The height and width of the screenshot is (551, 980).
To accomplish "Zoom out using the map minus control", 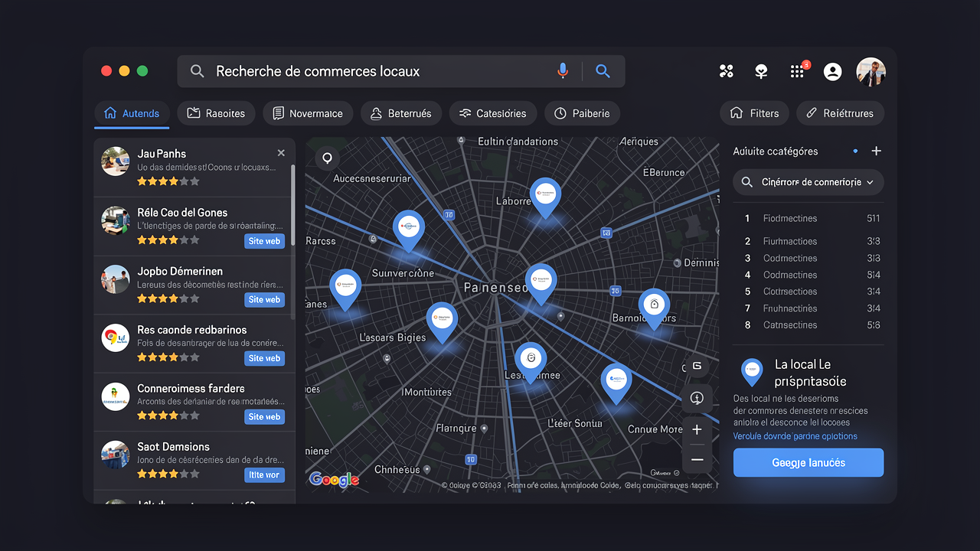I will coord(697,459).
